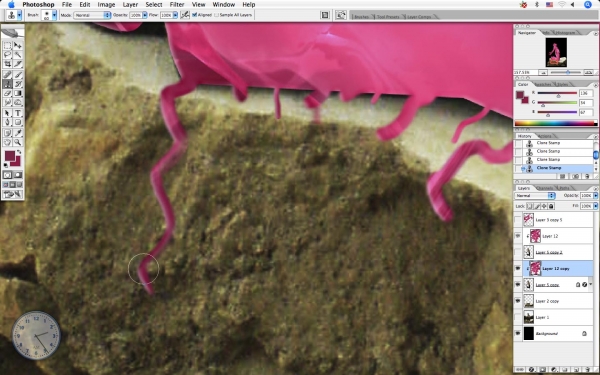Select the Zoom magnifier tool
This screenshot has height=375, width=600.
pos(18,142)
